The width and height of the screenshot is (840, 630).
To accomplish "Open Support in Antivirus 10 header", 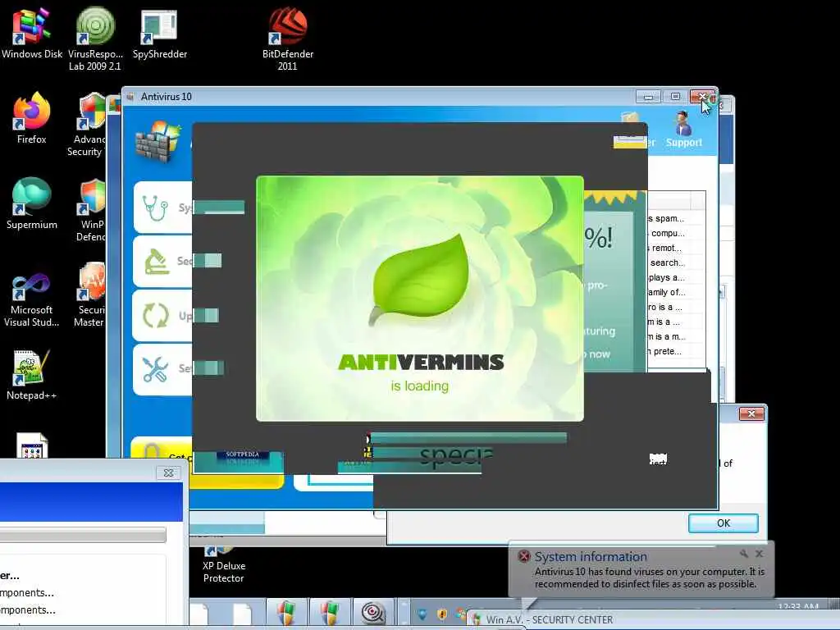I will click(x=683, y=129).
